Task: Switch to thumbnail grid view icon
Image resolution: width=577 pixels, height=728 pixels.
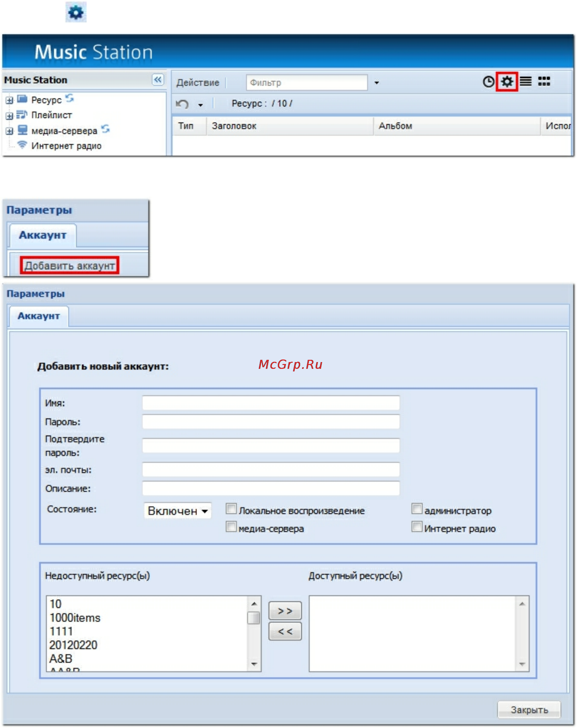Action: (544, 81)
